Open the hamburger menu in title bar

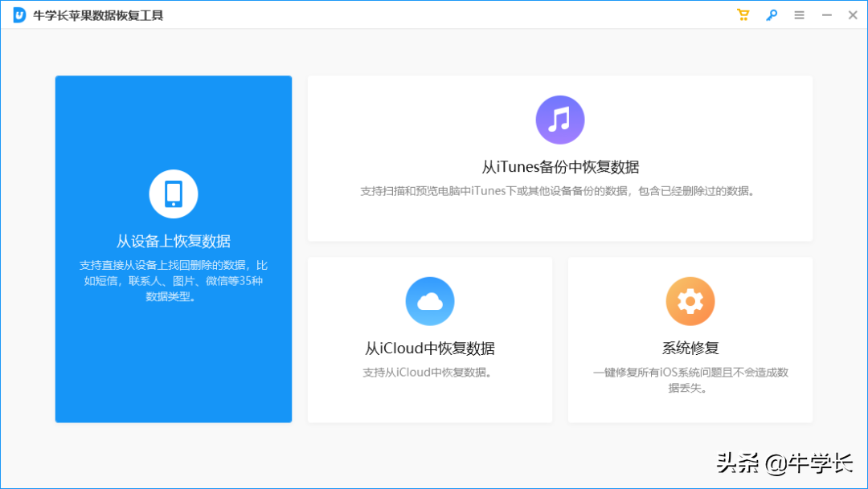799,15
